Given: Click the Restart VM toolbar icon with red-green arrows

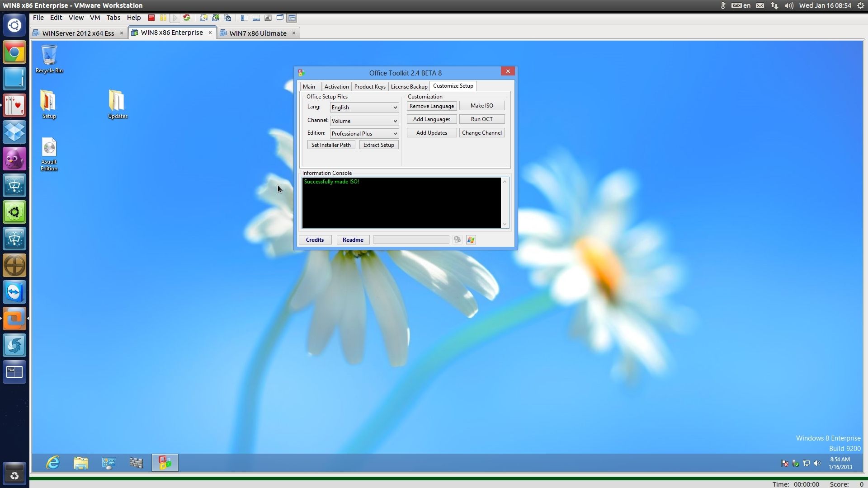Looking at the screenshot, I should coord(186,18).
